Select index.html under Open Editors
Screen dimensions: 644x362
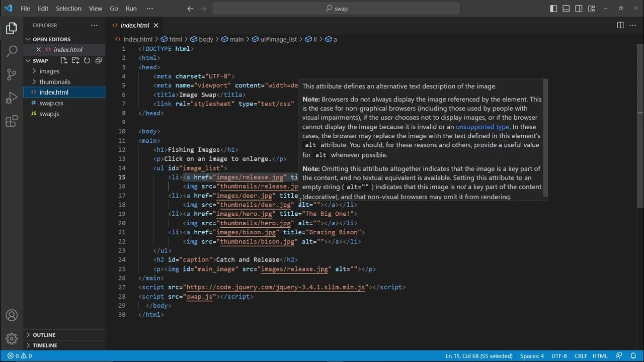point(68,49)
